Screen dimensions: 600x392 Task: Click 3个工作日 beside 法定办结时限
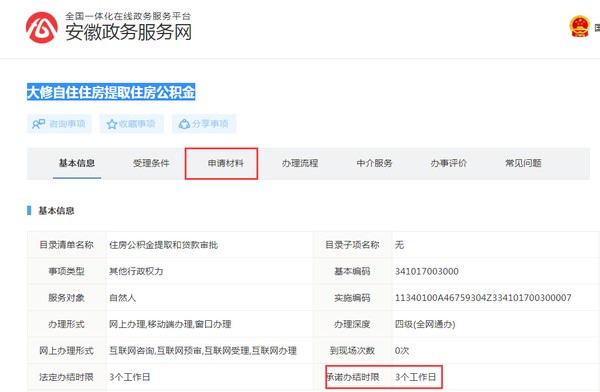pyautogui.click(x=130, y=377)
